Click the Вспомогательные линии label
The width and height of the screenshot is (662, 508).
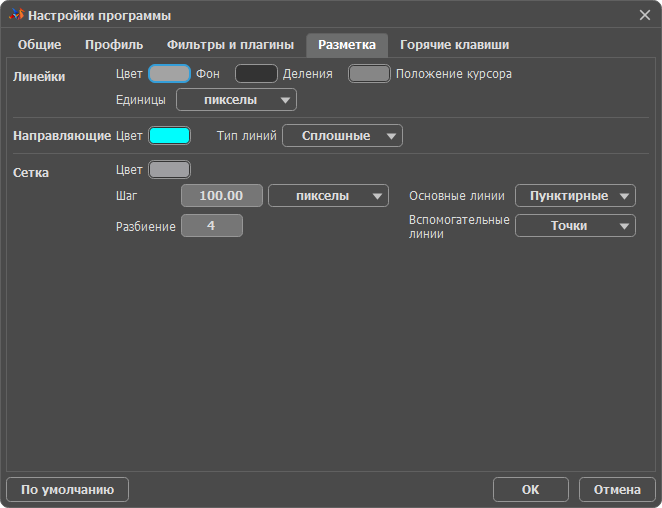pos(459,227)
